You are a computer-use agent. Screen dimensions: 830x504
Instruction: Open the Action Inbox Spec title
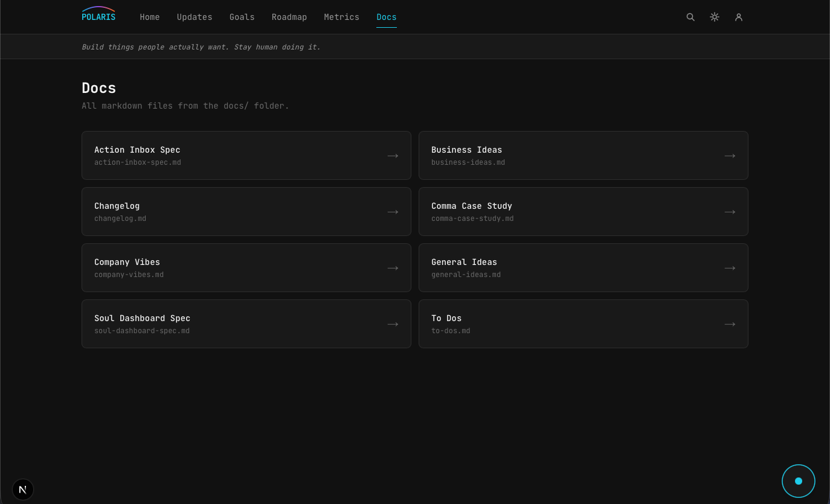pos(137,150)
